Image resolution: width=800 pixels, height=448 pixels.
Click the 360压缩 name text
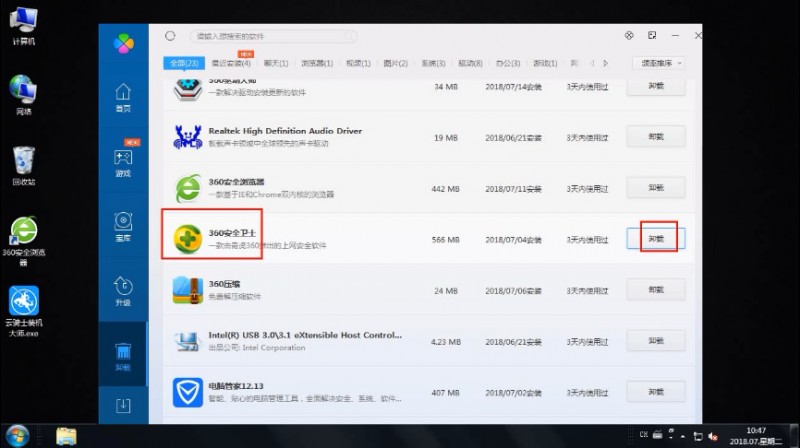pyautogui.click(x=224, y=284)
